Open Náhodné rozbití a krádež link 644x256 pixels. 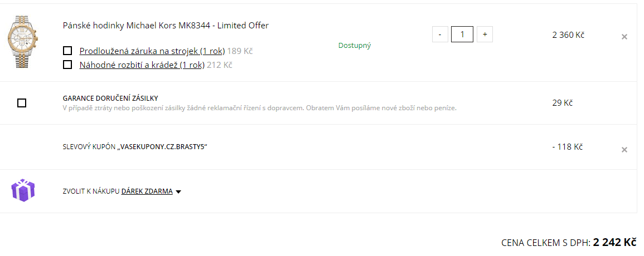pyautogui.click(x=142, y=65)
